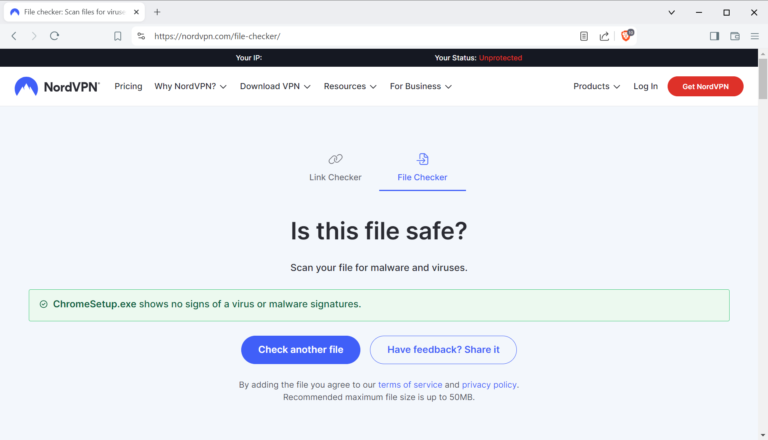Image resolution: width=768 pixels, height=440 pixels.
Task: Open the browser hamburger menu
Action: click(755, 36)
